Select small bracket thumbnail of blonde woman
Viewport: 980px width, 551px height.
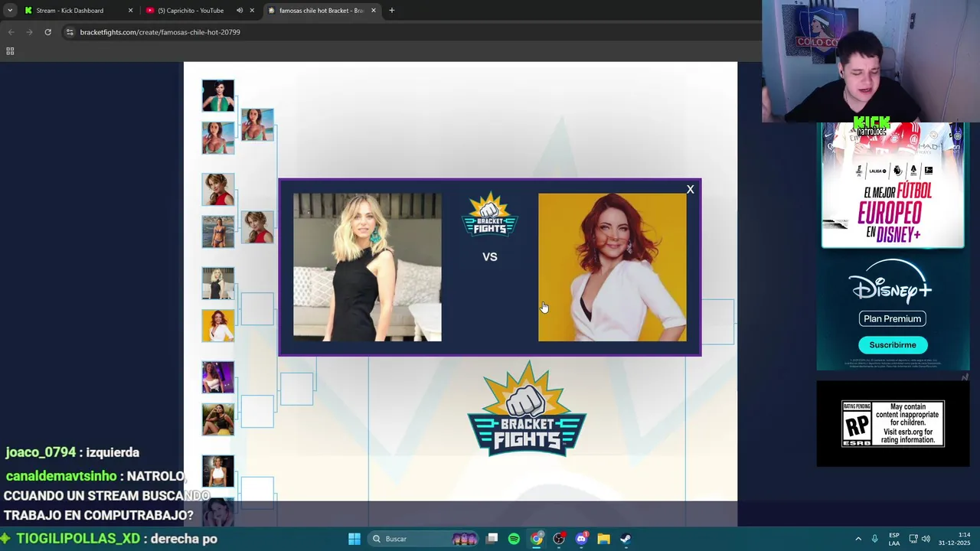(x=218, y=283)
